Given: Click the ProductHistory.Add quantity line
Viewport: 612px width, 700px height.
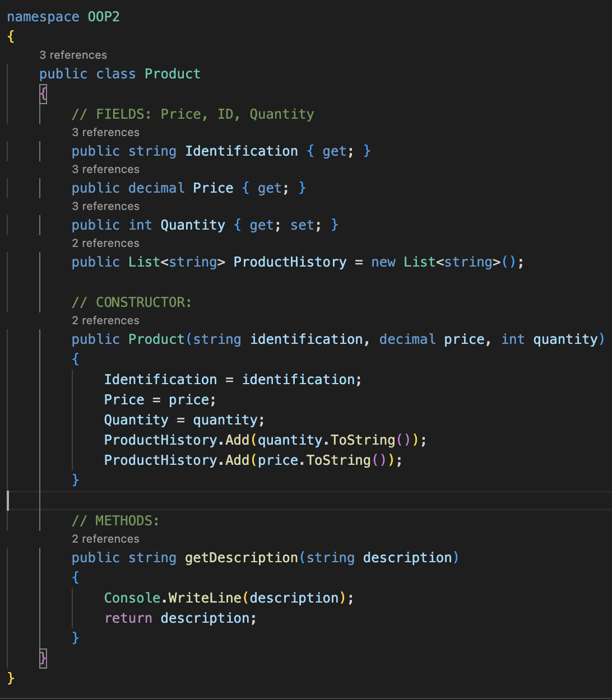Looking at the screenshot, I should coord(265,440).
